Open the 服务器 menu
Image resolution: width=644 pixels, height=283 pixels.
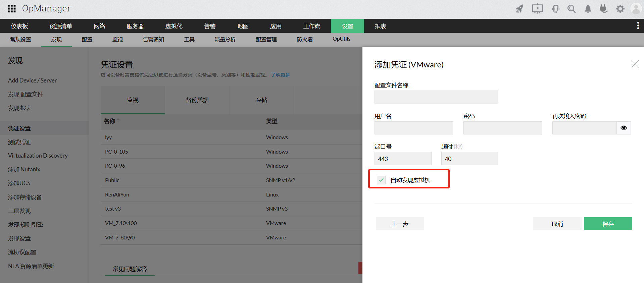[135, 26]
